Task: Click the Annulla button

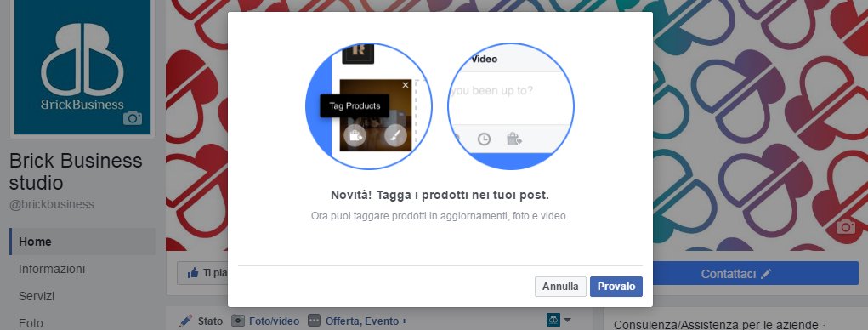Action: (x=560, y=287)
